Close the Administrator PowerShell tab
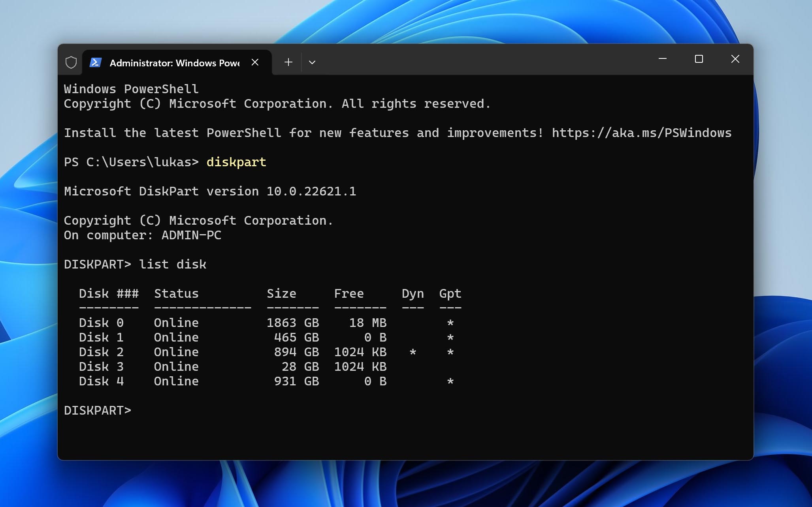This screenshot has width=812, height=507. coord(255,62)
